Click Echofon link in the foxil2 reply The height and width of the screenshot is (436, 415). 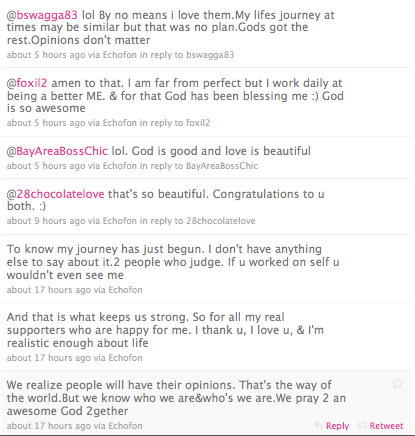tap(120, 123)
